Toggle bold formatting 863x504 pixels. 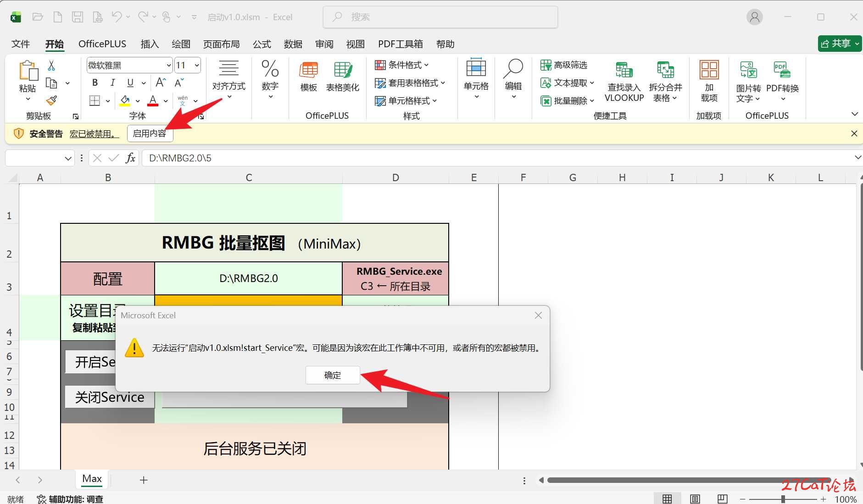point(95,83)
